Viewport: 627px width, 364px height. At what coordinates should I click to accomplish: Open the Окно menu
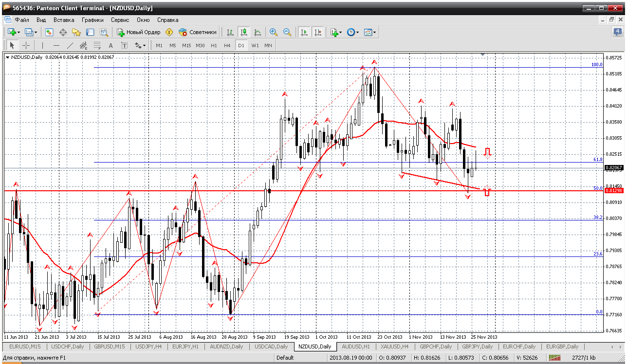143,20
